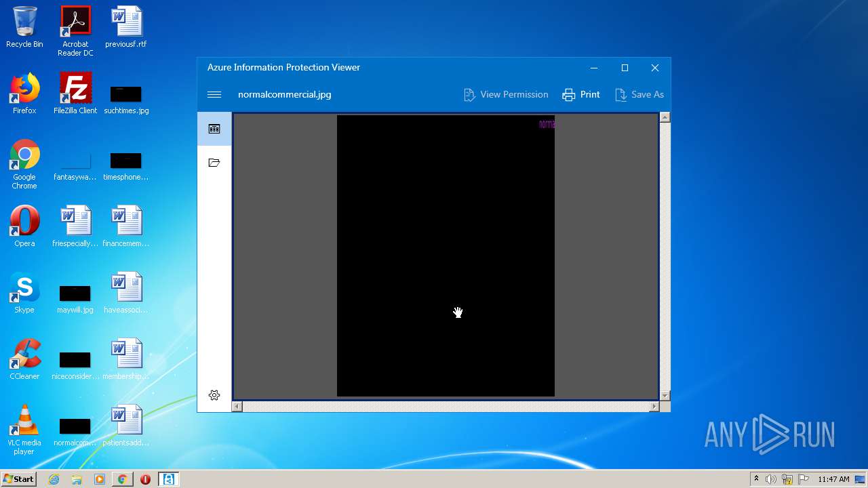This screenshot has height=488, width=868.
Task: Click the Action Center flag icon
Action: click(804, 479)
